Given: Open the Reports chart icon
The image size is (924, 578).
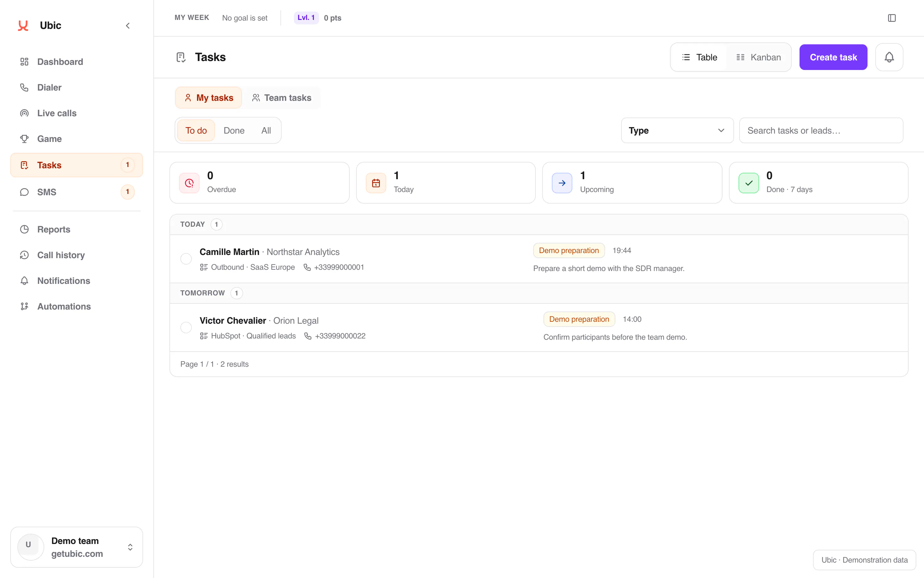Looking at the screenshot, I should click(24, 229).
